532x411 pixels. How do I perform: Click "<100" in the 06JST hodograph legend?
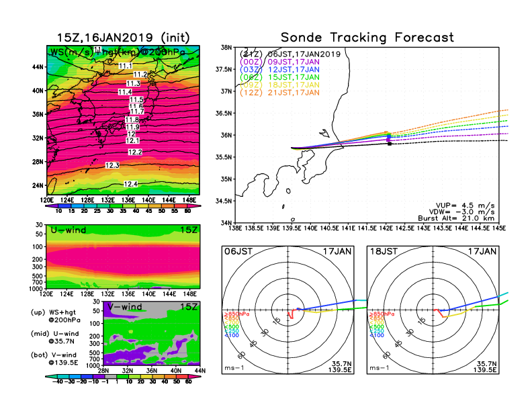pyautogui.click(x=231, y=335)
